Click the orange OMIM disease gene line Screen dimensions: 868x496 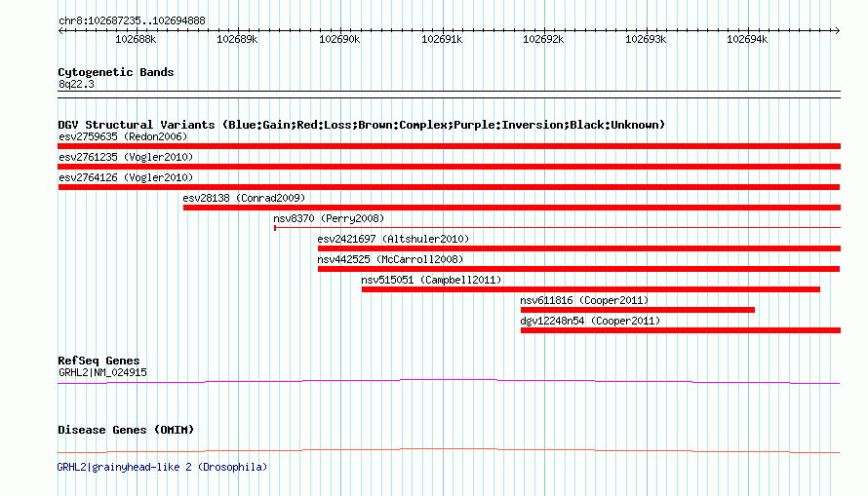coord(449,450)
